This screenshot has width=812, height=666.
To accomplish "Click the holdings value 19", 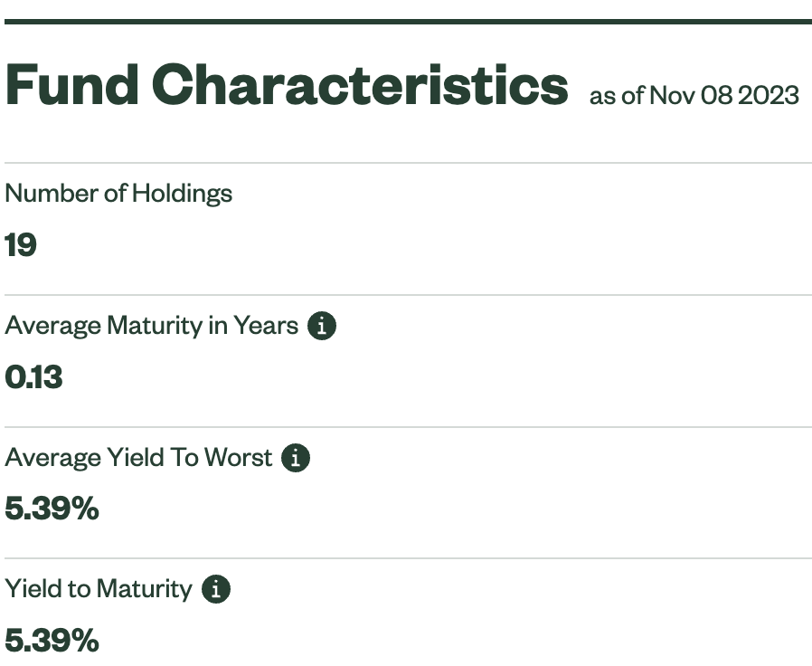I will pos(21,245).
